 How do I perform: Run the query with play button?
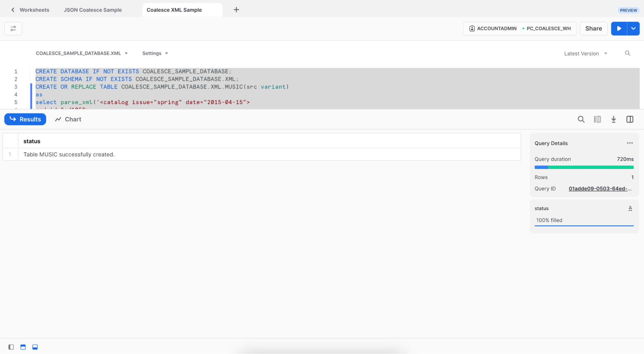coord(619,28)
